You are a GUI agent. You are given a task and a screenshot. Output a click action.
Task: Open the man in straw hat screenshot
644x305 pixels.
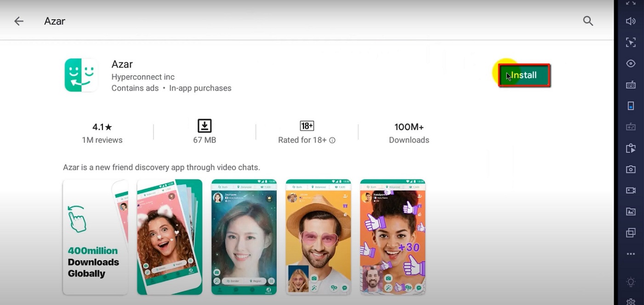coord(319,237)
